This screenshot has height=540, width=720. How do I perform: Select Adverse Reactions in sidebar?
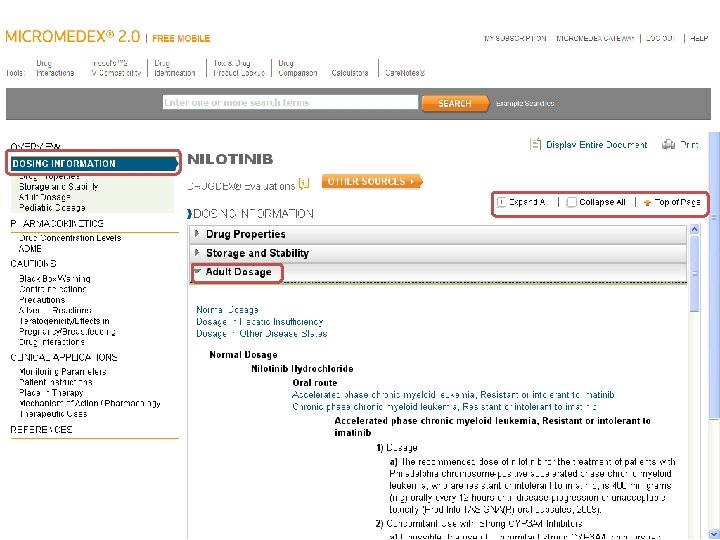click(55, 310)
